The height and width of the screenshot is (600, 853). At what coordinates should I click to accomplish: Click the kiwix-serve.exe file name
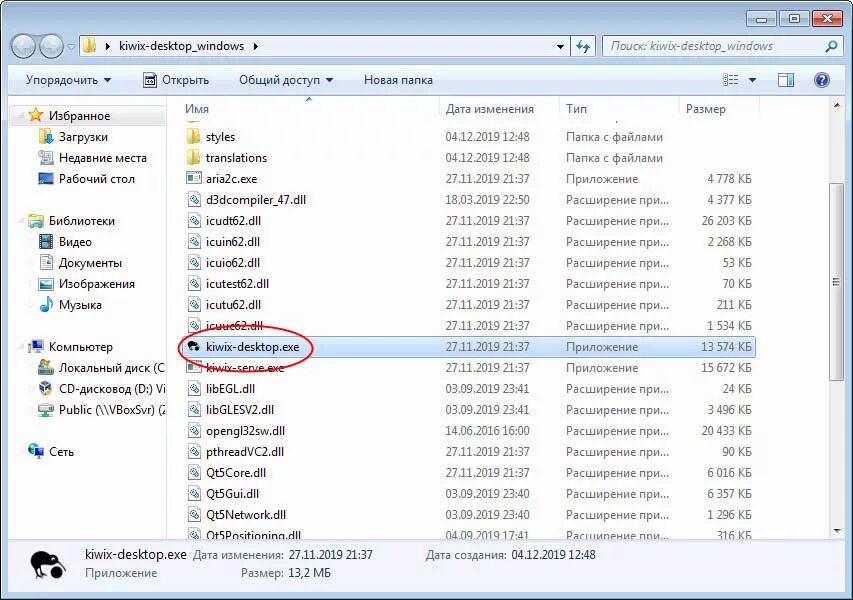pos(245,368)
